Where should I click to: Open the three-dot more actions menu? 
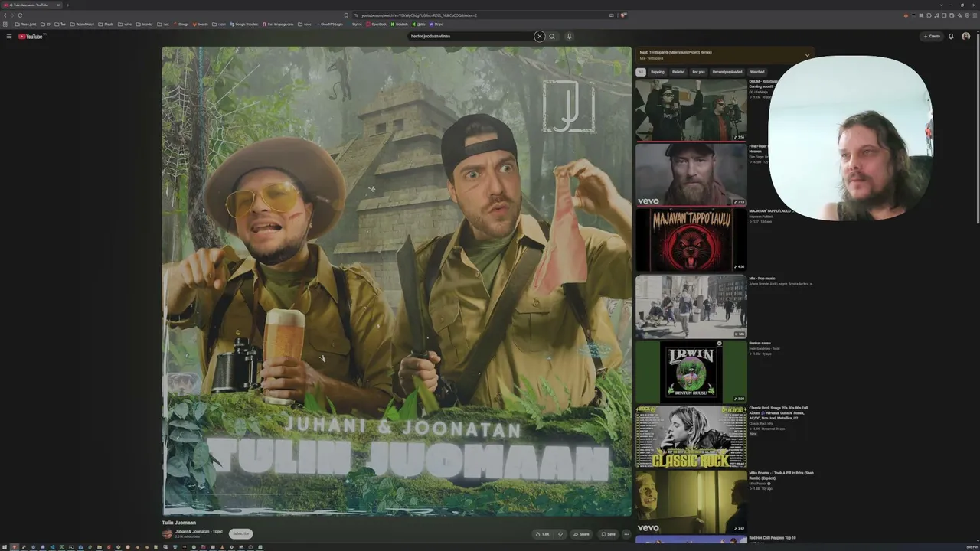pos(626,534)
